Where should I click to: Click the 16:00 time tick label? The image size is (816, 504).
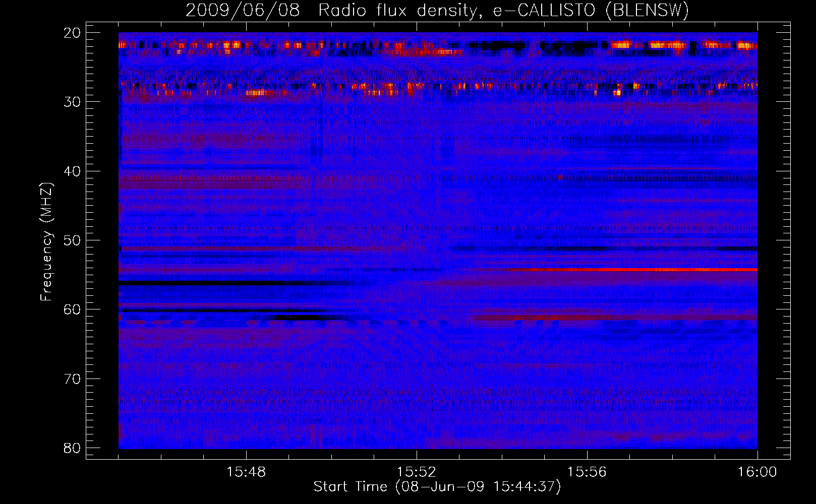[x=757, y=472]
